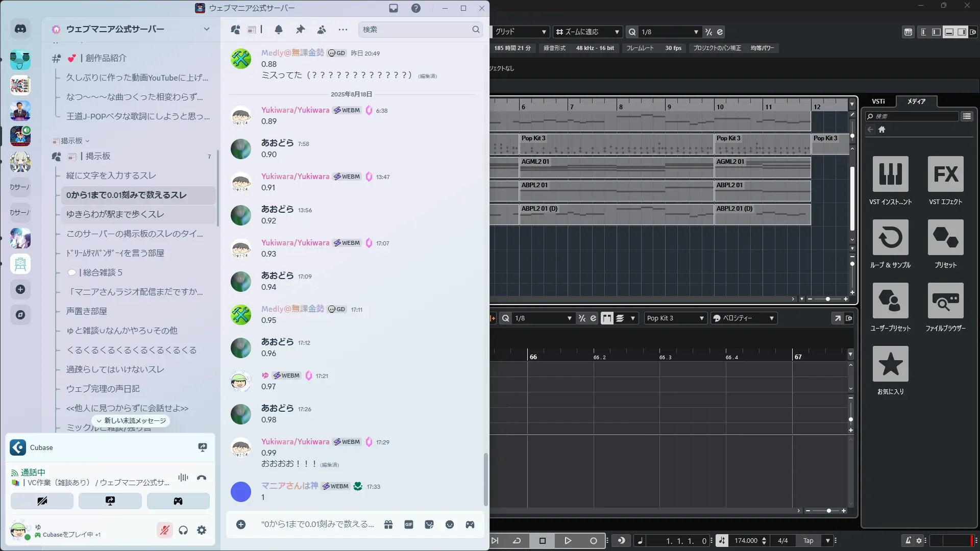
Task: Open the Loops & Samples tile
Action: 890,238
